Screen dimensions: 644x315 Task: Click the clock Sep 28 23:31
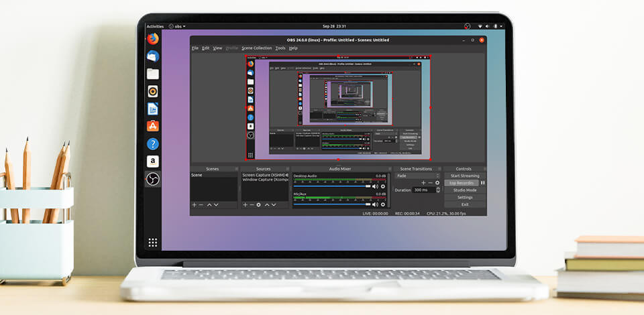334,26
